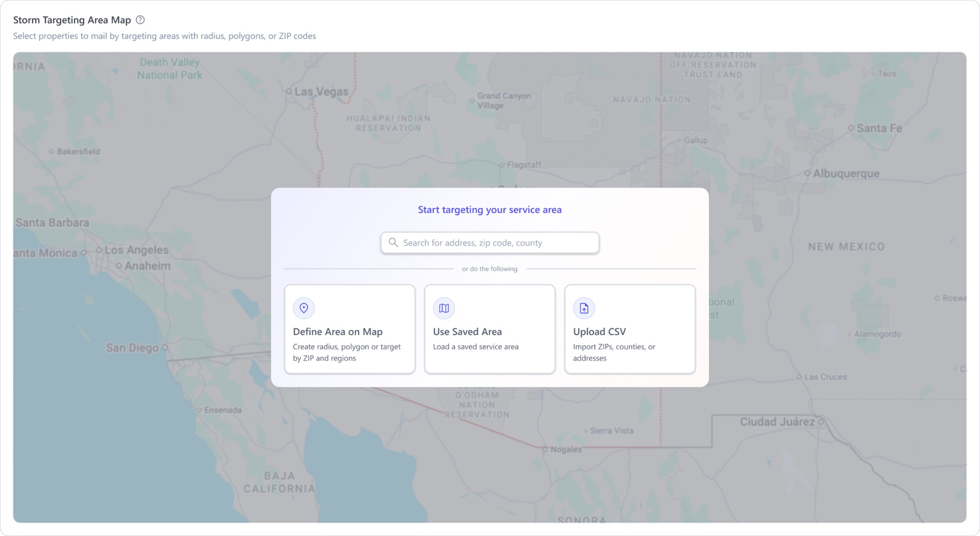Click the Los Angeles label on map
This screenshot has width=980, height=536.
click(137, 250)
